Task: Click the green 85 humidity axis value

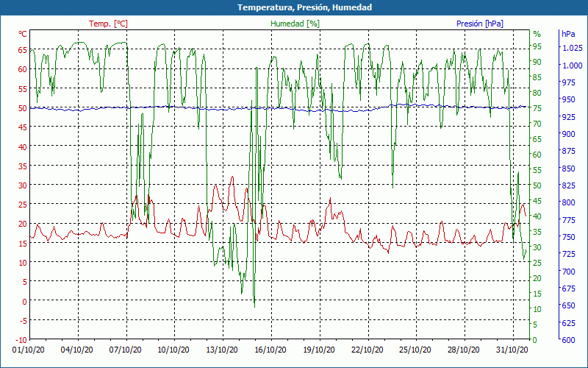Action: point(537,77)
